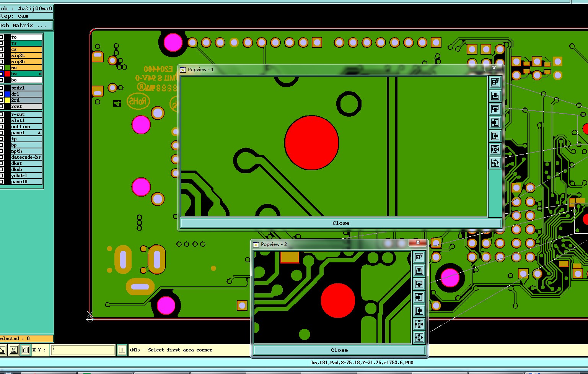The image size is (588, 374).
Task: Pan up in Popview 2
Action: (419, 270)
